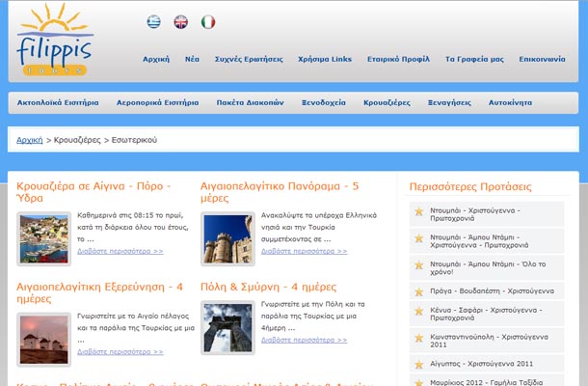Go to Ξενοδοχεία in the navigation bar
The width and height of the screenshot is (588, 386).
(323, 102)
